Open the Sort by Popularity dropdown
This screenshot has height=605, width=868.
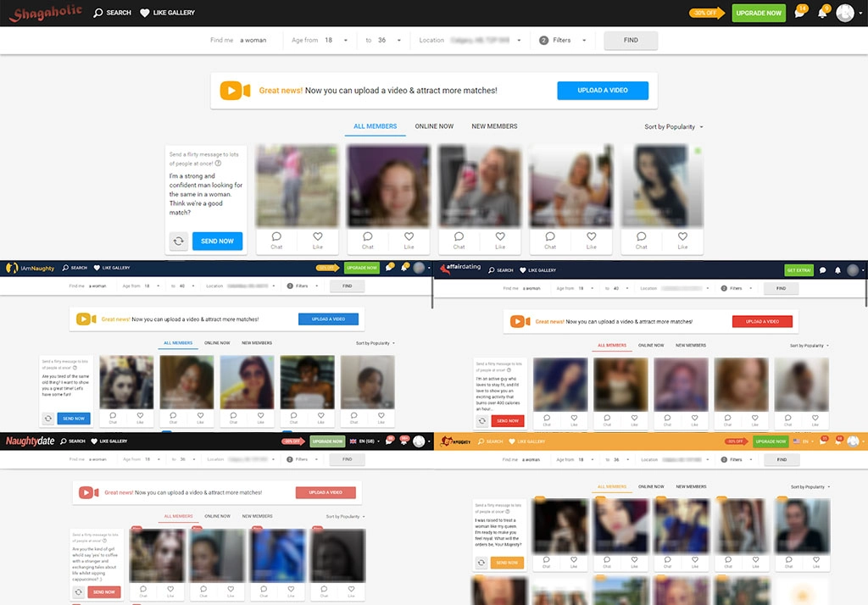pos(669,126)
